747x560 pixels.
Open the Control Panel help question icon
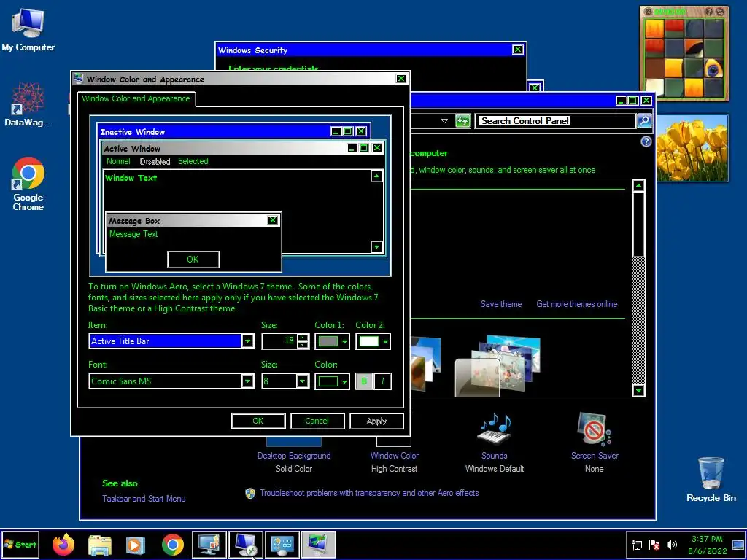click(646, 141)
